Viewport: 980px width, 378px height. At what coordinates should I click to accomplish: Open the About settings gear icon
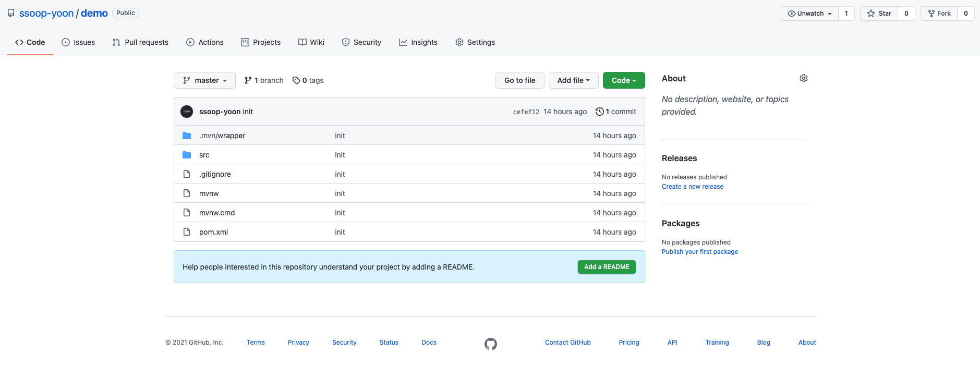point(803,78)
